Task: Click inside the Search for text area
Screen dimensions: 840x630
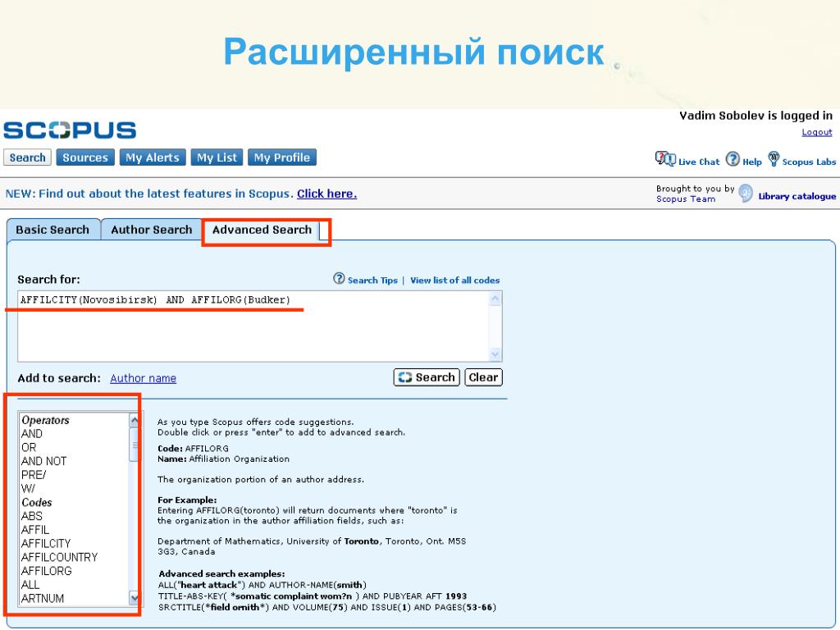Action: (254, 326)
